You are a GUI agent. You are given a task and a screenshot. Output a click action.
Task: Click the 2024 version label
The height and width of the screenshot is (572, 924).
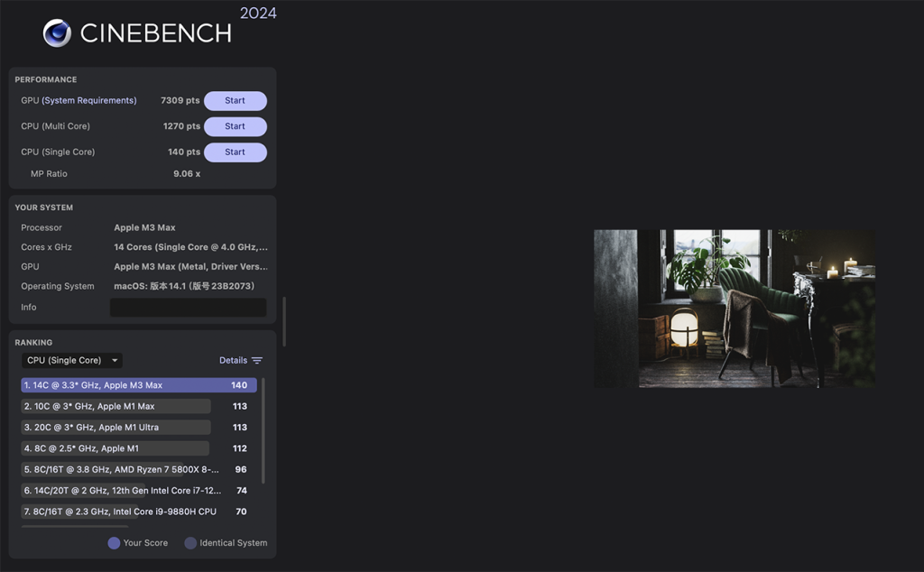click(x=258, y=13)
